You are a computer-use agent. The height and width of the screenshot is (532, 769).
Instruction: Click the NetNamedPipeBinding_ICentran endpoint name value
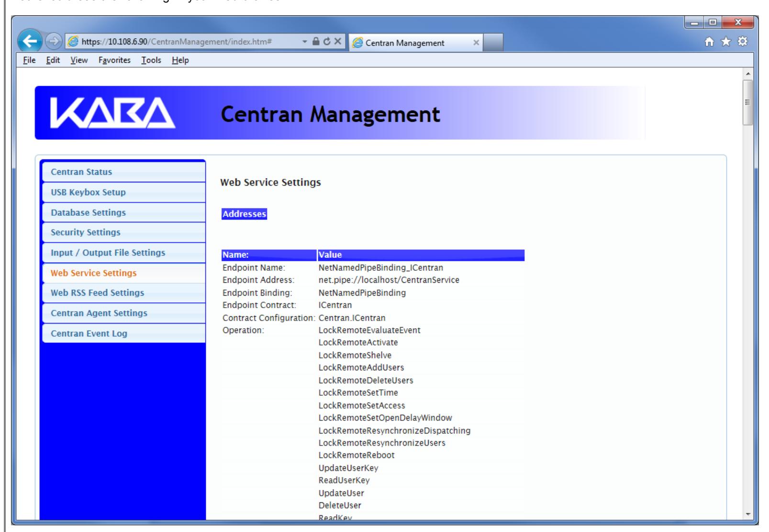coord(381,268)
